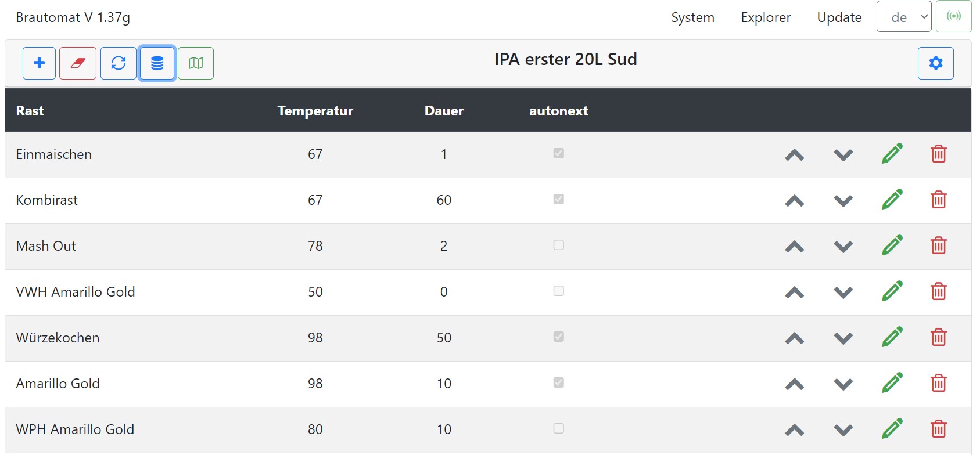Click the blue plus add-step icon
This screenshot has width=980, height=455.
(39, 63)
